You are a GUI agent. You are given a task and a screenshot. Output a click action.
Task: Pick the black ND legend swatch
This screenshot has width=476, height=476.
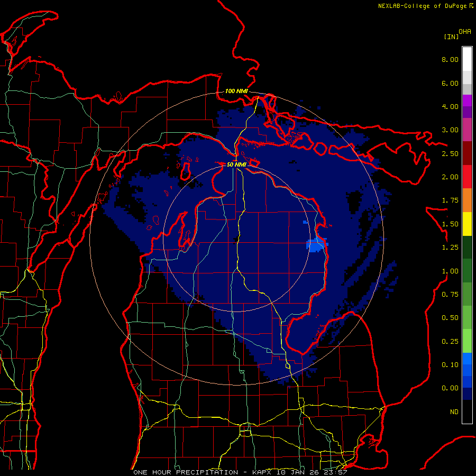[x=467, y=411]
